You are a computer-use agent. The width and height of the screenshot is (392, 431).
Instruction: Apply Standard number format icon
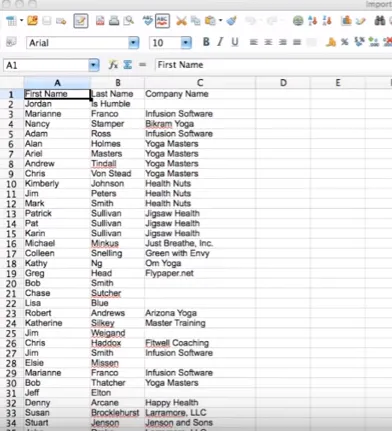coord(359,42)
